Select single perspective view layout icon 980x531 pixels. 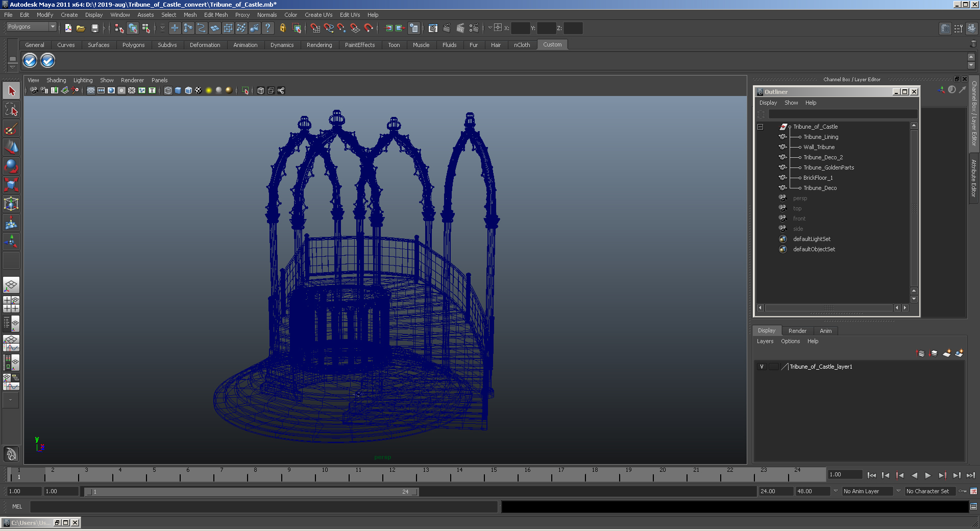pyautogui.click(x=11, y=285)
